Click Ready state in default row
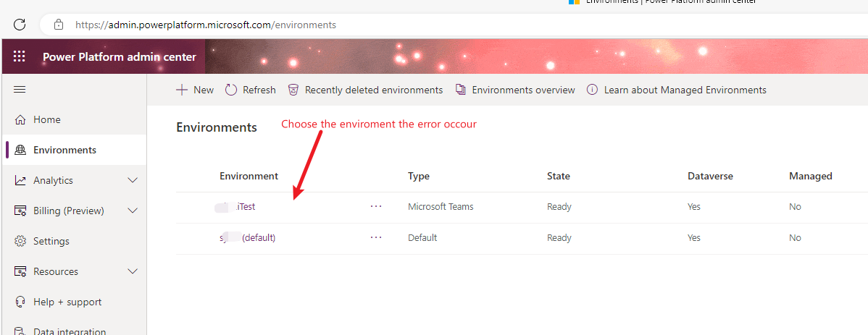Image resolution: width=868 pixels, height=335 pixels. pyautogui.click(x=559, y=238)
